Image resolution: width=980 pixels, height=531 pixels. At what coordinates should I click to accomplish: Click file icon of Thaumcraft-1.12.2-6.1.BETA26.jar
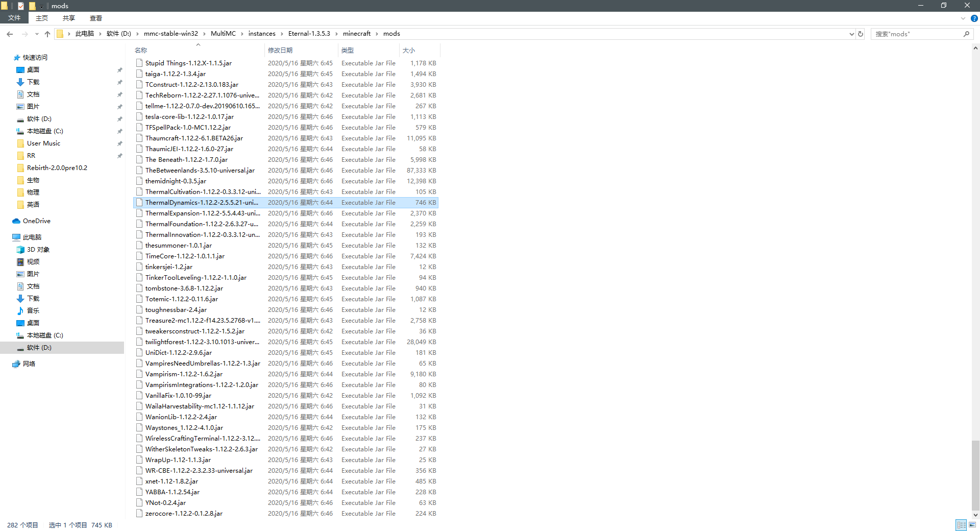tap(139, 138)
